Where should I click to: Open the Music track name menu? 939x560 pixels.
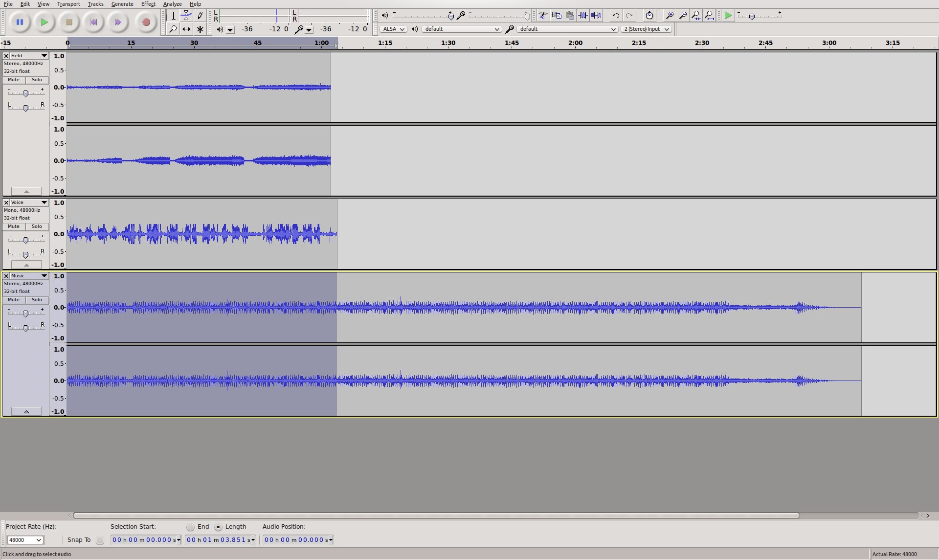pyautogui.click(x=29, y=276)
